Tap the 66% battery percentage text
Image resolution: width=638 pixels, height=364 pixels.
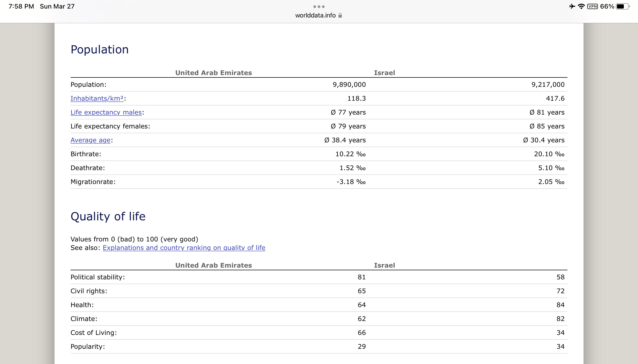tap(607, 6)
